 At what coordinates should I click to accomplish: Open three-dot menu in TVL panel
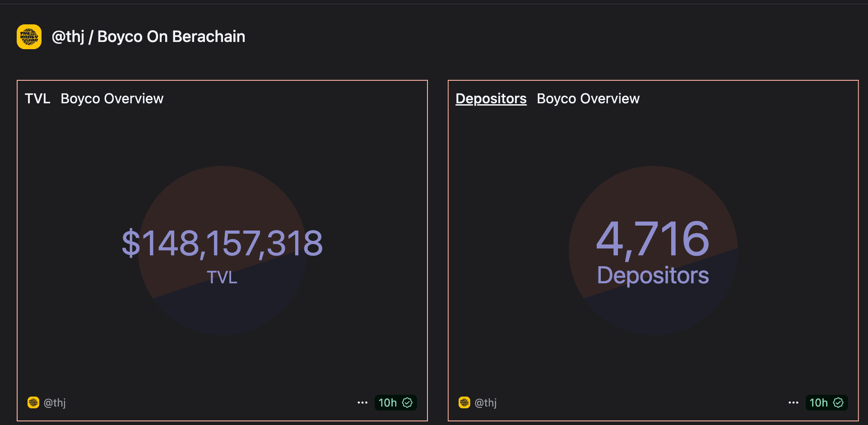click(x=362, y=402)
